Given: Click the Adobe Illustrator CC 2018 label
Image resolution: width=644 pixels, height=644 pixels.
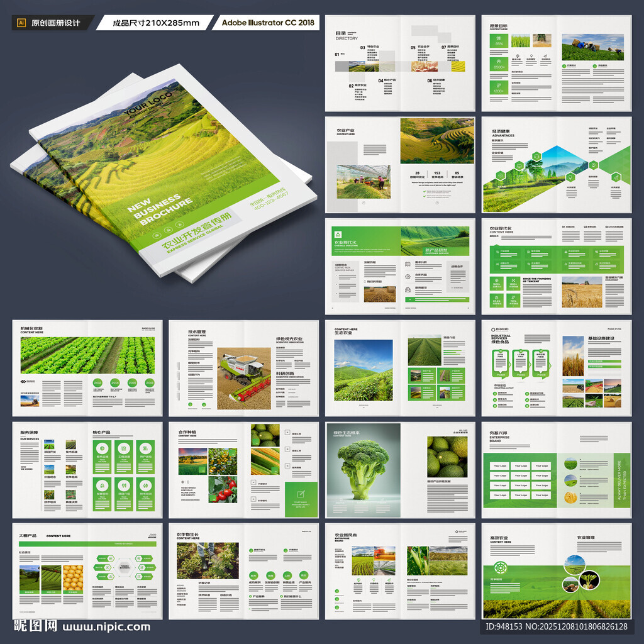Looking at the screenshot, I should point(268,23).
